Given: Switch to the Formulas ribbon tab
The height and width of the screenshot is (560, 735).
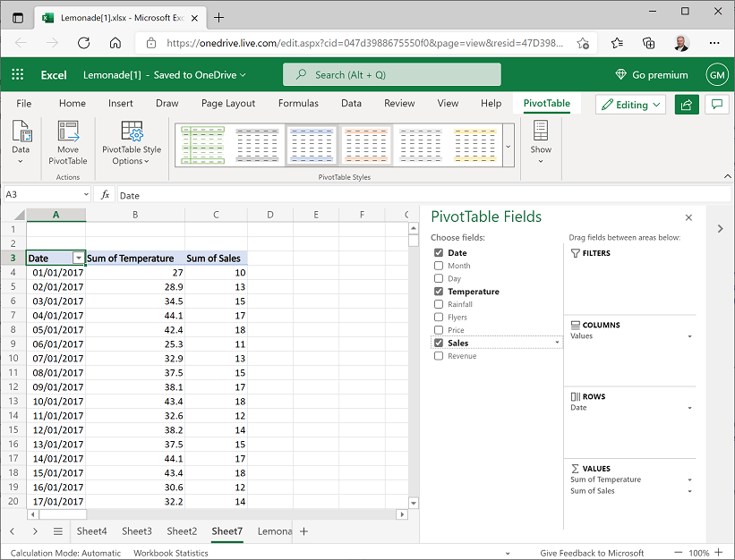Looking at the screenshot, I should click(298, 103).
